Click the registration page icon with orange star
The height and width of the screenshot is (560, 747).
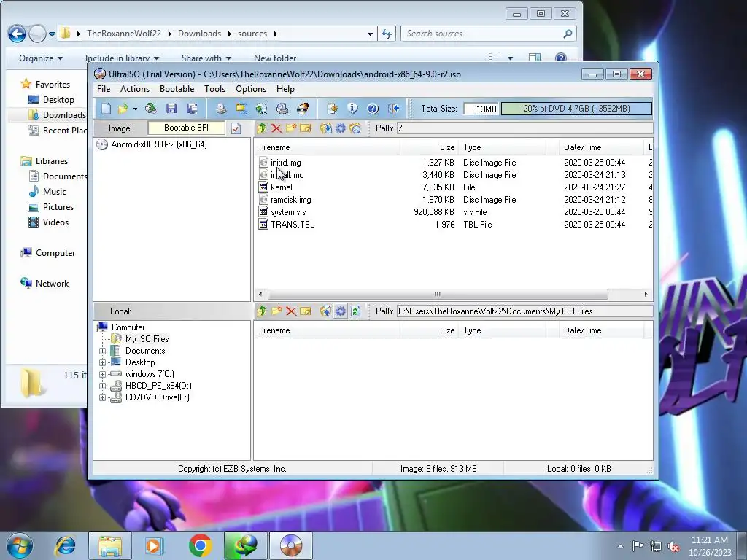point(332,109)
